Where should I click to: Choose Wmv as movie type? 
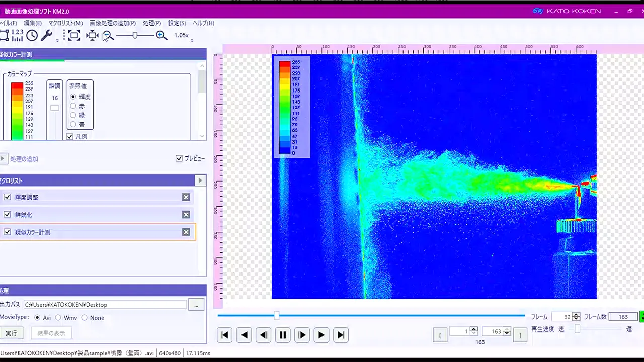coord(58,318)
